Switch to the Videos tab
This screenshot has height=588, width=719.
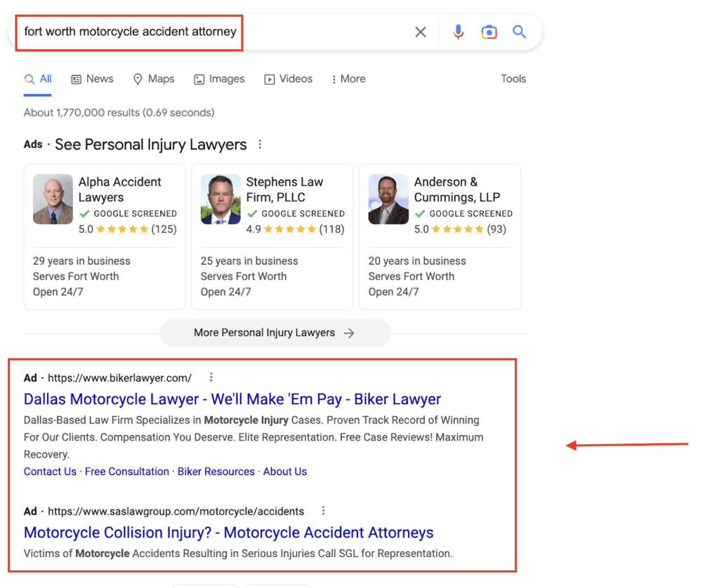click(288, 79)
